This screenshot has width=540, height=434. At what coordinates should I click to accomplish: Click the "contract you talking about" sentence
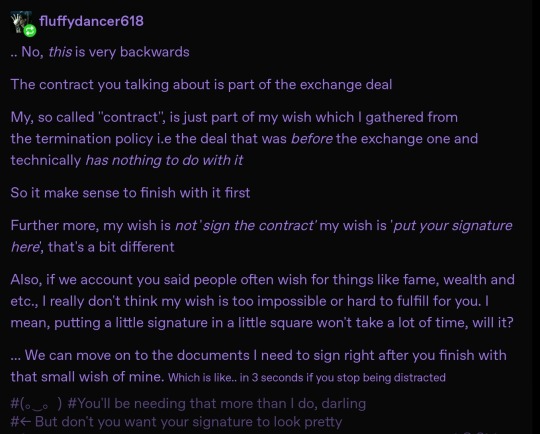pyautogui.click(x=201, y=85)
